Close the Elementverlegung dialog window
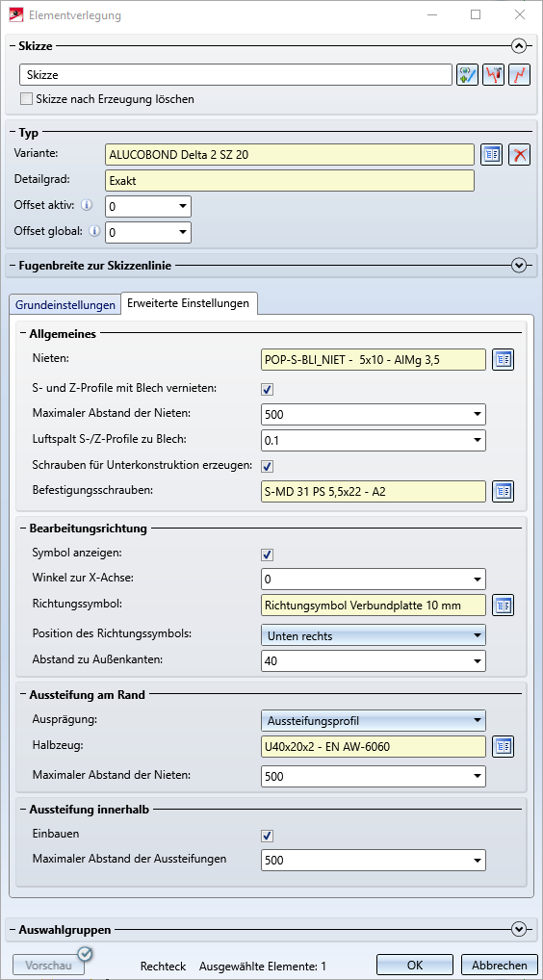This screenshot has width=543, height=980. [519, 14]
